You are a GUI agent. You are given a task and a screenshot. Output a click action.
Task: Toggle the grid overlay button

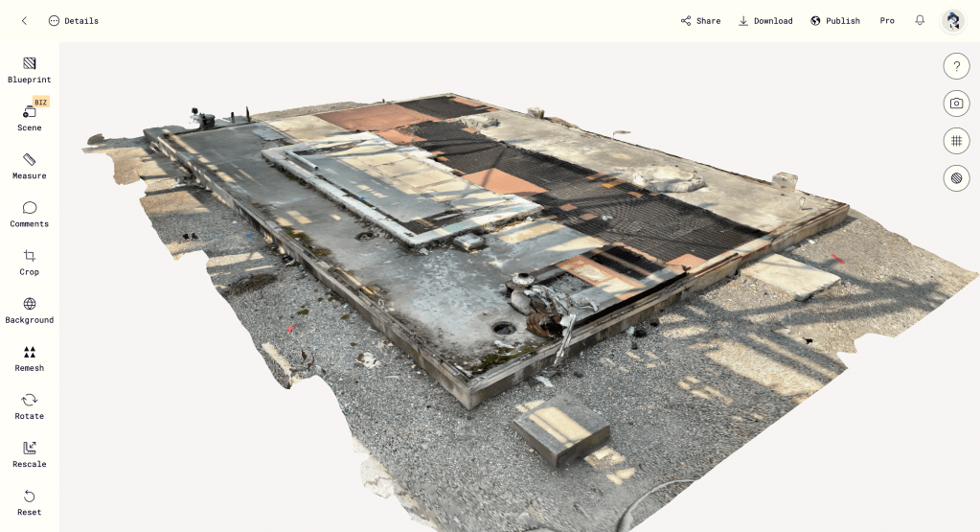[956, 141]
